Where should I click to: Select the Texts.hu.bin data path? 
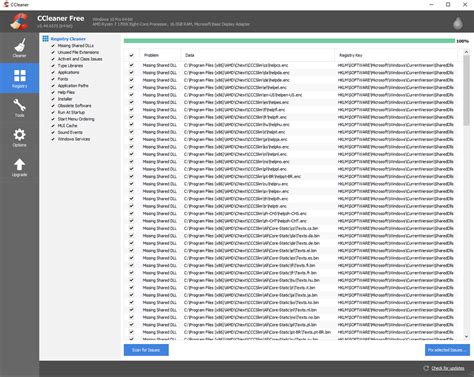(252, 280)
